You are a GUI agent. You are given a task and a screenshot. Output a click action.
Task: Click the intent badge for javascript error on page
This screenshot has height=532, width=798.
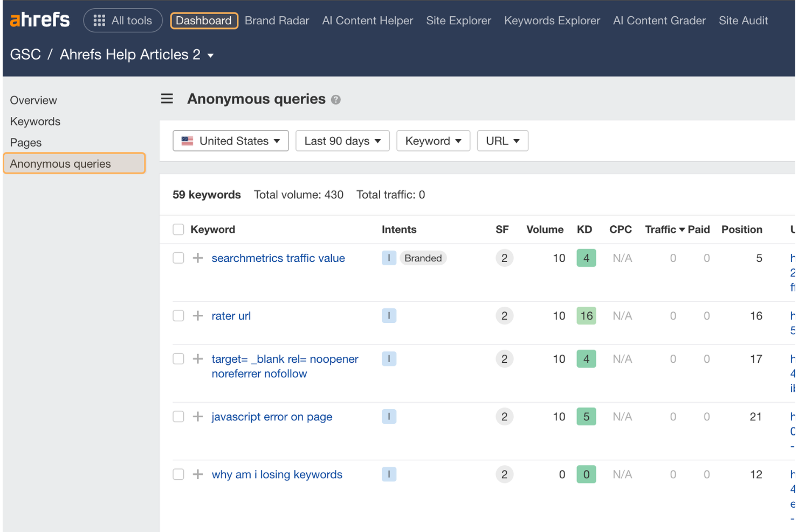[x=389, y=416]
